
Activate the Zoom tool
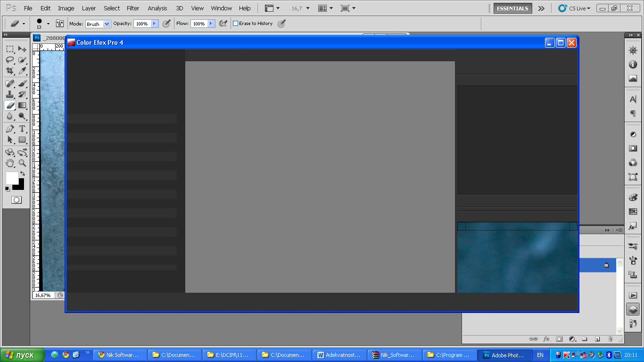22,163
